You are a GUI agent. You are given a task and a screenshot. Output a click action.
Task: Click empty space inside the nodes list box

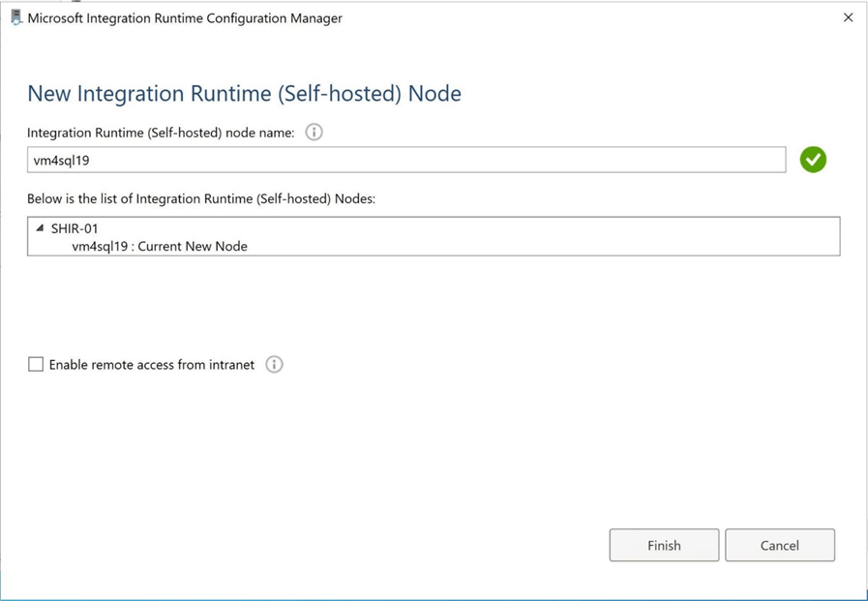[581, 237]
